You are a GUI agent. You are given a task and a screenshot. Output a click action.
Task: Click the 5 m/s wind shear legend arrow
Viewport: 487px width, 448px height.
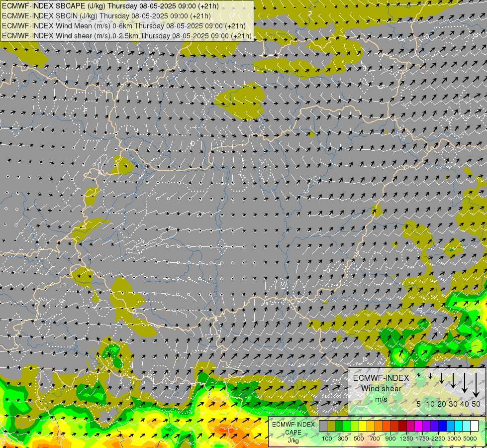419,375
